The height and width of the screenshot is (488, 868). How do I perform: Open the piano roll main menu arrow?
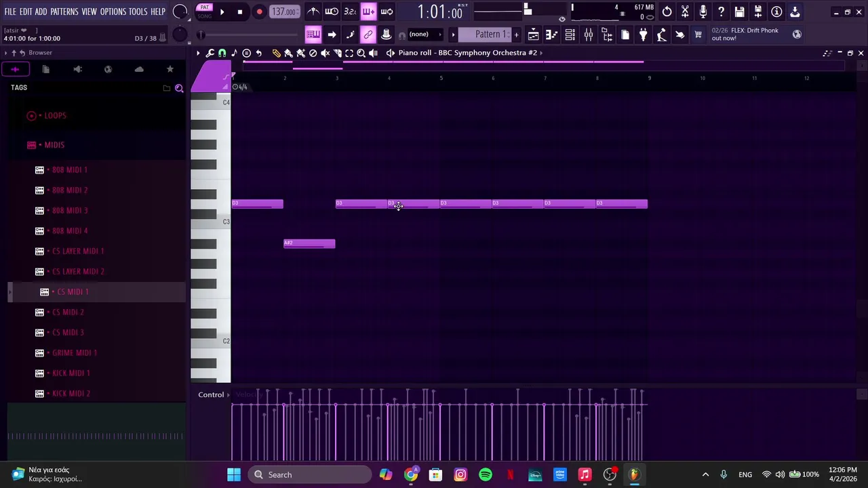198,53
